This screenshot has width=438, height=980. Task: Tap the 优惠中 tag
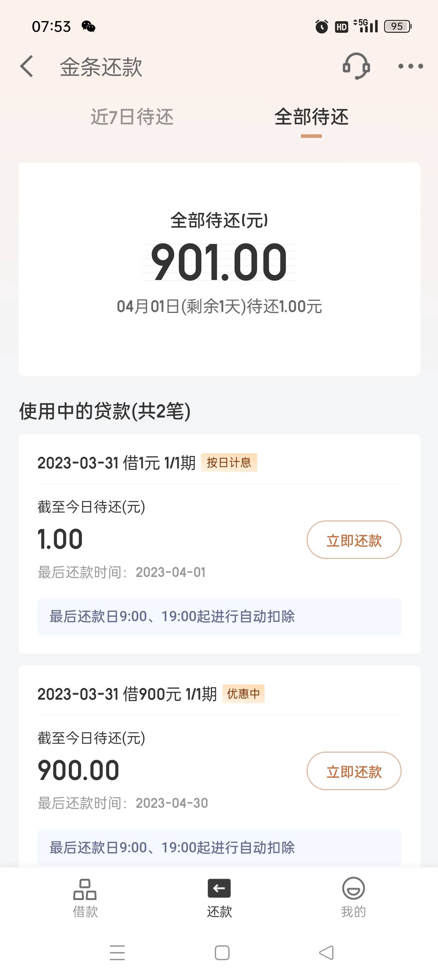[243, 694]
